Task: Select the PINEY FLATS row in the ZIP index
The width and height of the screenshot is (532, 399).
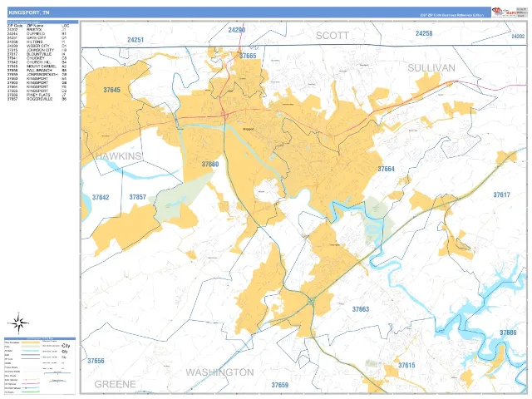Action: point(37,95)
